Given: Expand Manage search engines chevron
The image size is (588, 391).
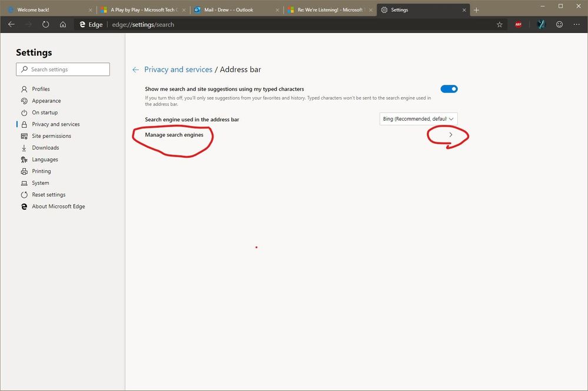Looking at the screenshot, I should (451, 135).
